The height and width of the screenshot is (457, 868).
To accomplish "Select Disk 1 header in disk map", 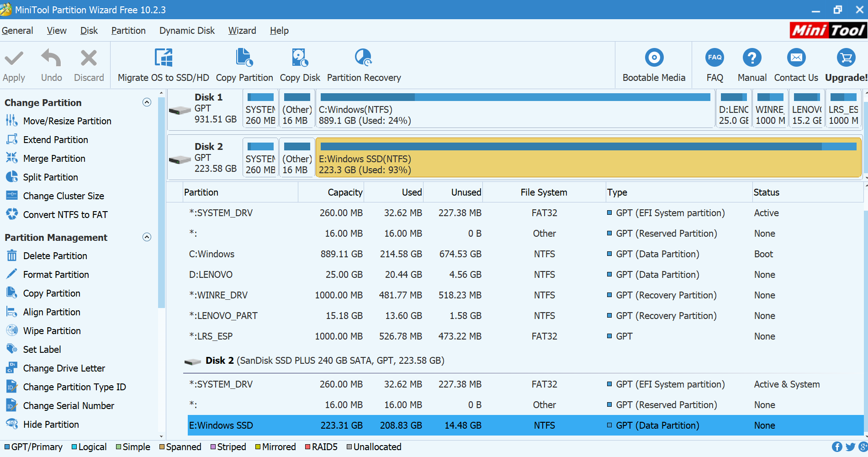I will click(205, 109).
